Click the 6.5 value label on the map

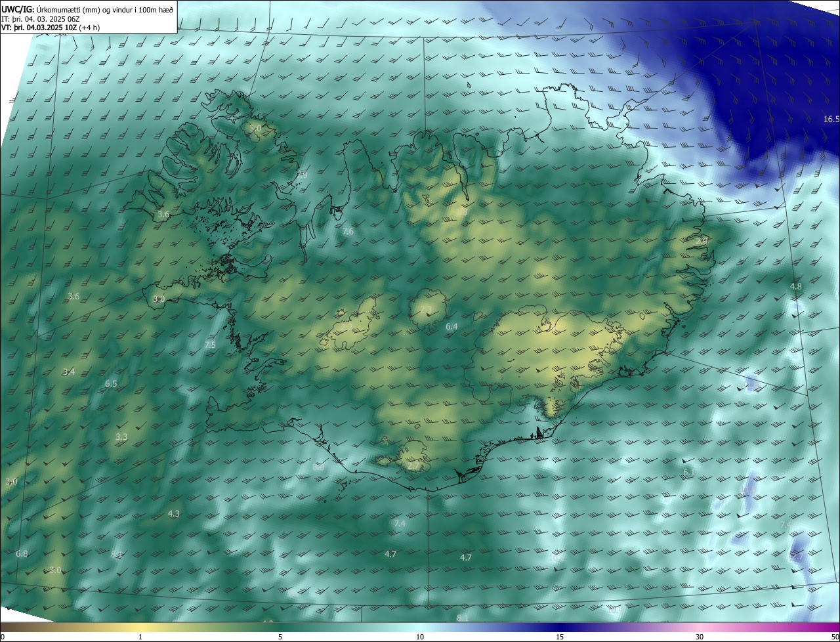click(x=111, y=383)
